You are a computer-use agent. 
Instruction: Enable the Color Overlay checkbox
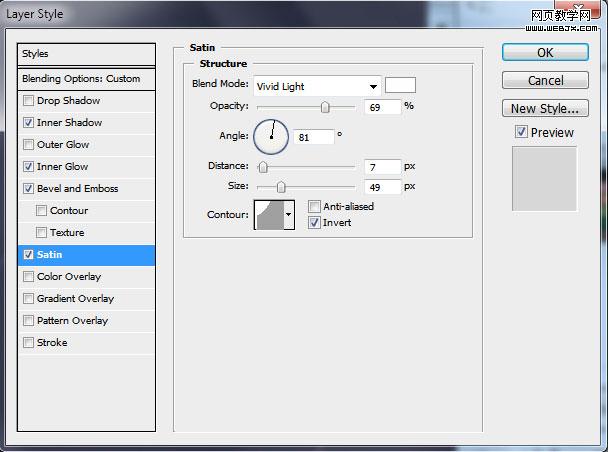pyautogui.click(x=28, y=277)
